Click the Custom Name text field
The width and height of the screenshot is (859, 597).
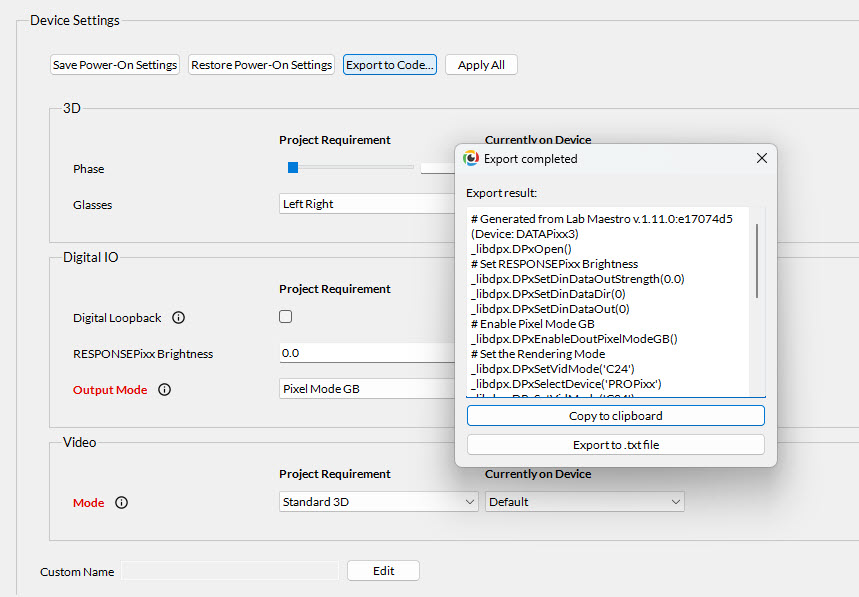click(230, 571)
